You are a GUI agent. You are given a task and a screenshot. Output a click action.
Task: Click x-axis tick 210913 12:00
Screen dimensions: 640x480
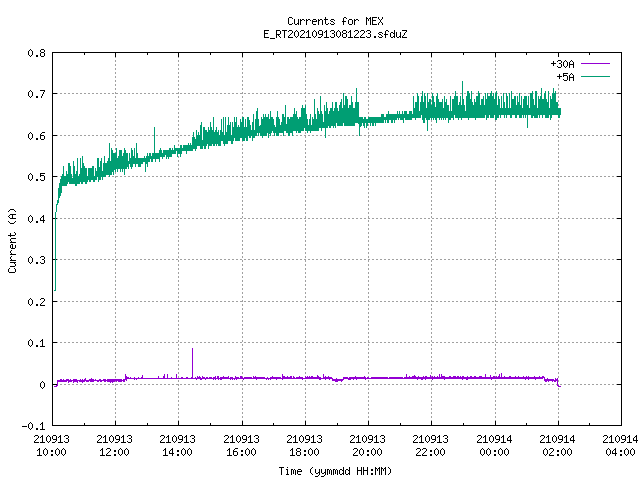click(x=115, y=446)
